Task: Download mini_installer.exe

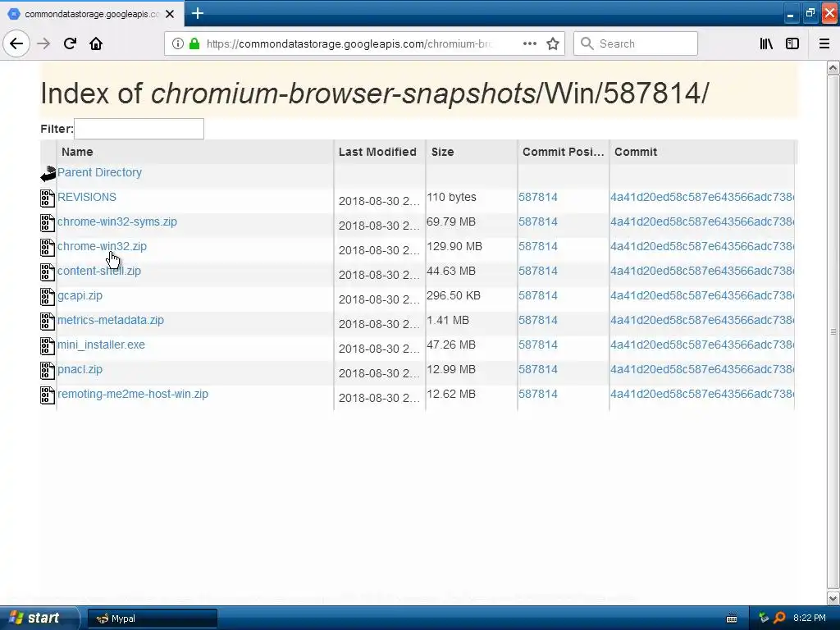Action: pyautogui.click(x=101, y=345)
